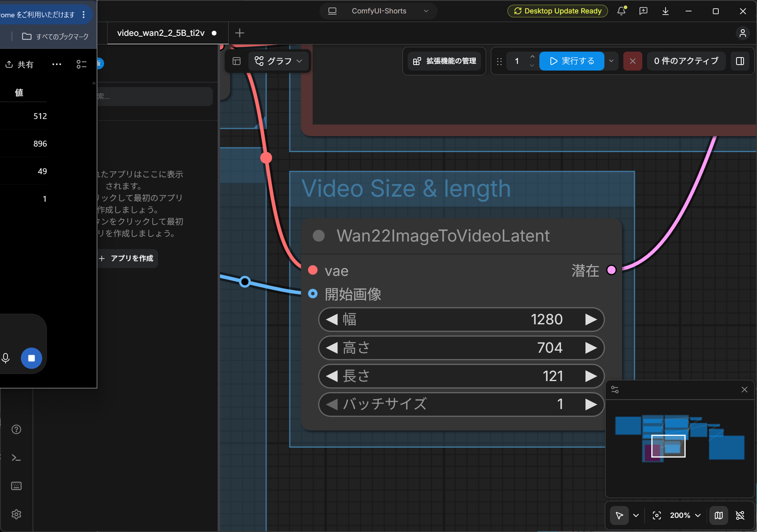This screenshot has height=532, width=757.
Task: Cancel the run with red X button
Action: click(x=633, y=61)
